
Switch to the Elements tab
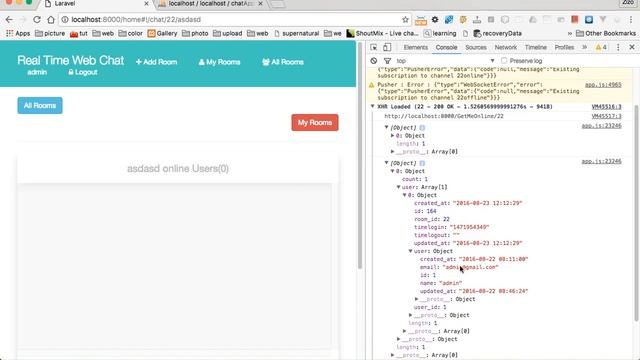point(416,47)
